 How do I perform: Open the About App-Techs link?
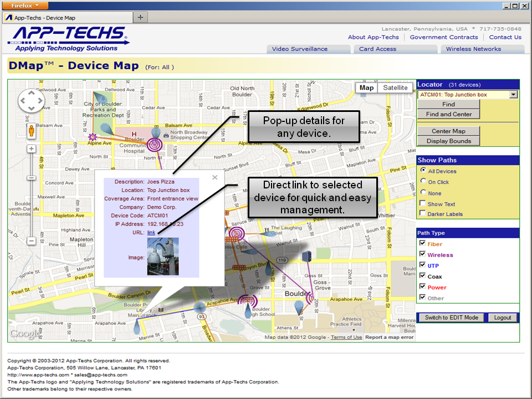[x=373, y=37]
